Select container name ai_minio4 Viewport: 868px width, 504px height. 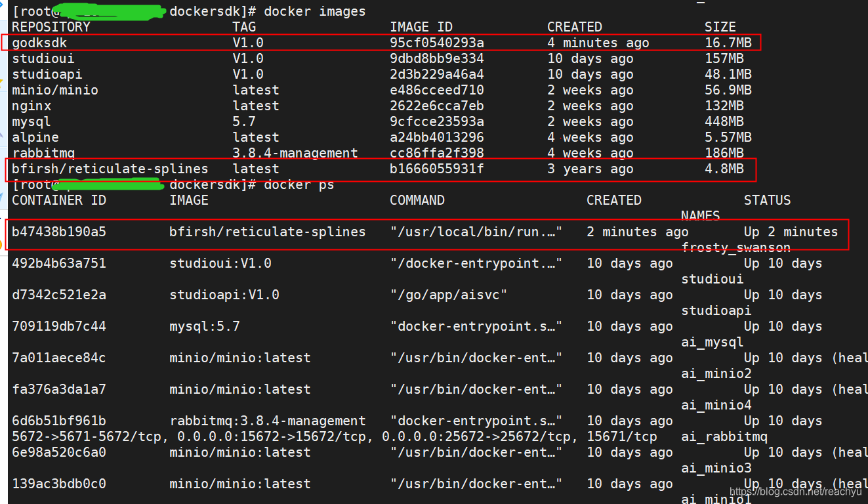[x=716, y=405]
